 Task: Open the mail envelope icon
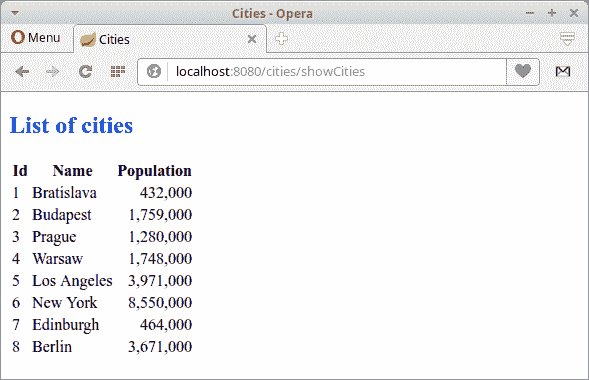(x=563, y=71)
